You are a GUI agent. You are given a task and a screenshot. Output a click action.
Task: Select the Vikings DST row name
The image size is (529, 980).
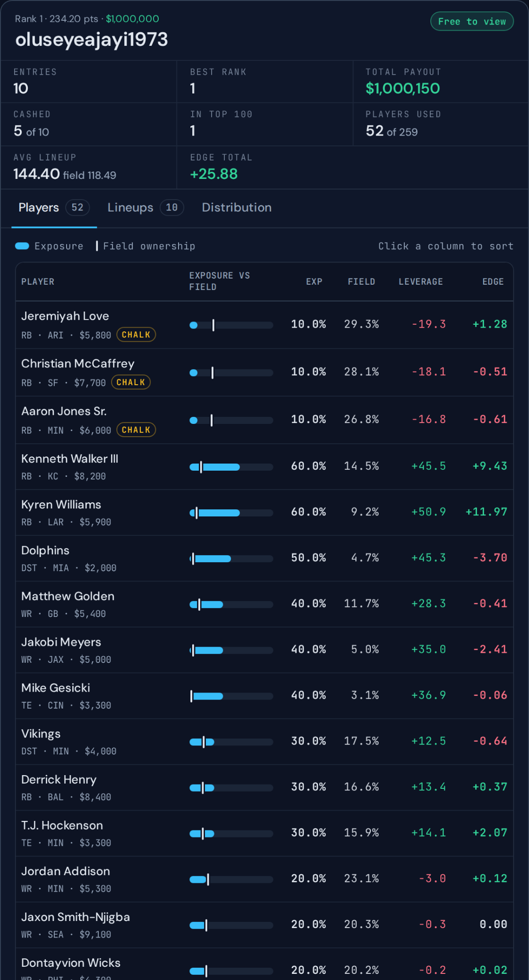coord(41,734)
